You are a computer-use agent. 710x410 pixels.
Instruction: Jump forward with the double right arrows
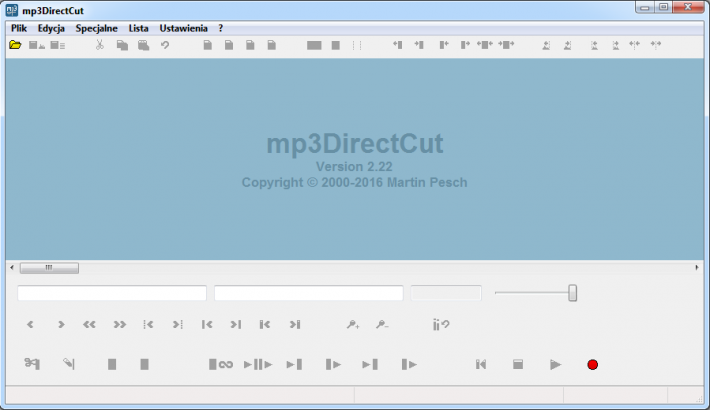click(x=120, y=324)
